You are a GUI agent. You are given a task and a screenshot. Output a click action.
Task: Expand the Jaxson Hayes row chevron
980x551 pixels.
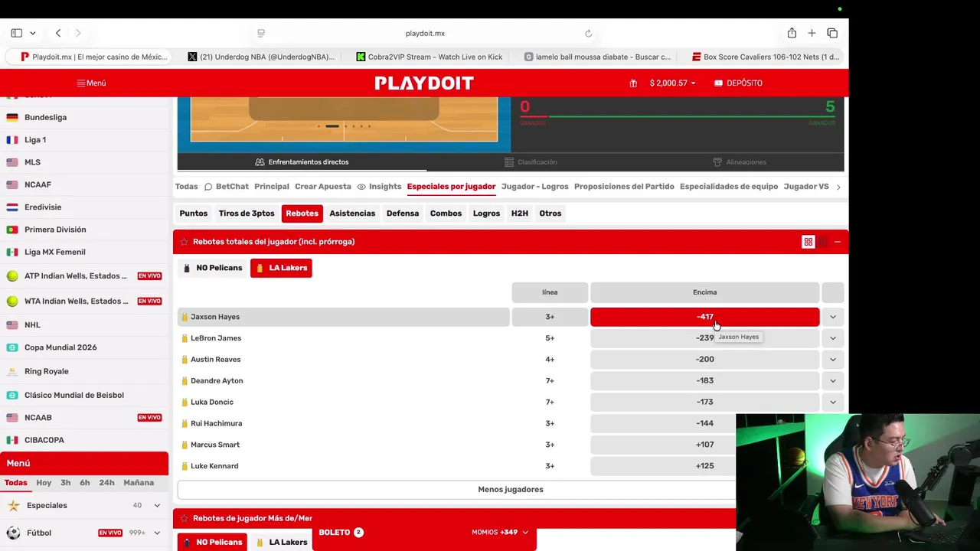[x=833, y=317]
